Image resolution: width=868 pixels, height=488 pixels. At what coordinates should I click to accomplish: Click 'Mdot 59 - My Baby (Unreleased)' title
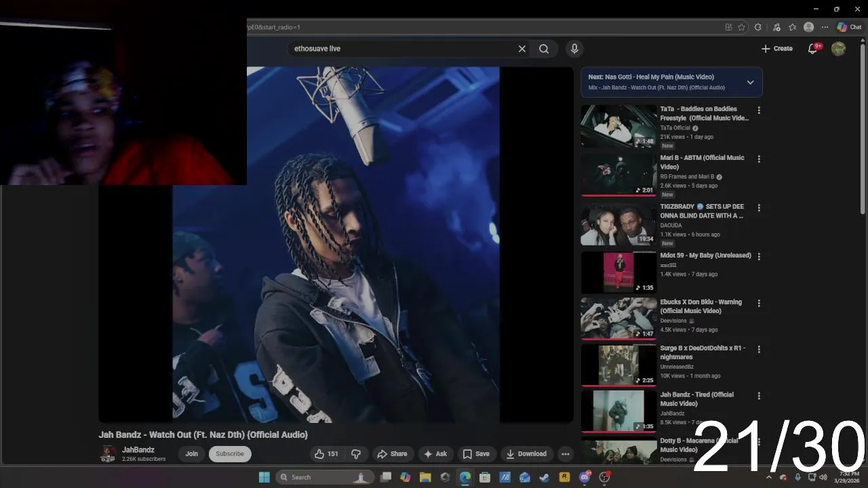coord(706,256)
